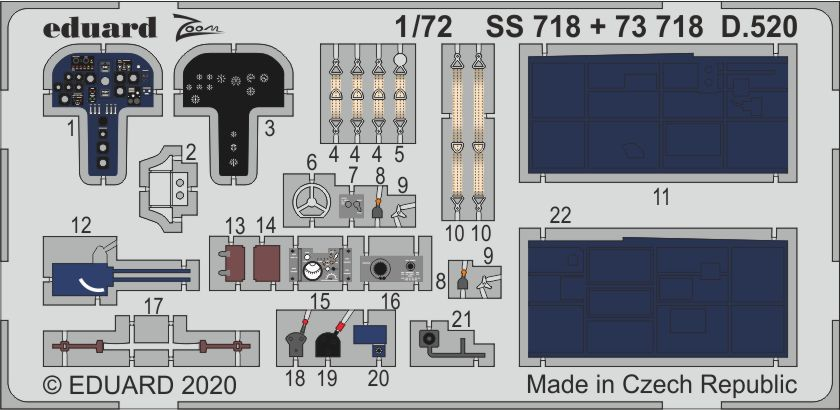Select the black instrument panel part 3
840x410 pixels.
[x=232, y=100]
